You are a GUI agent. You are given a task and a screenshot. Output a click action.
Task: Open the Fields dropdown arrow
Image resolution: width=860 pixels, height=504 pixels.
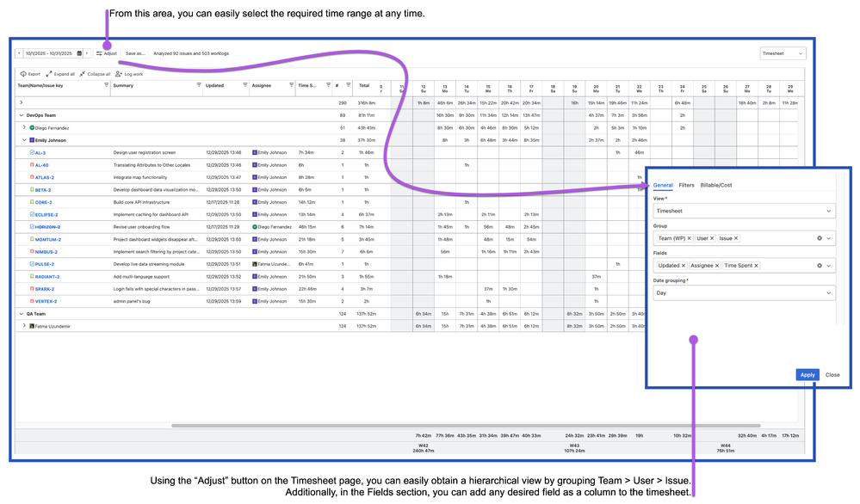click(829, 266)
